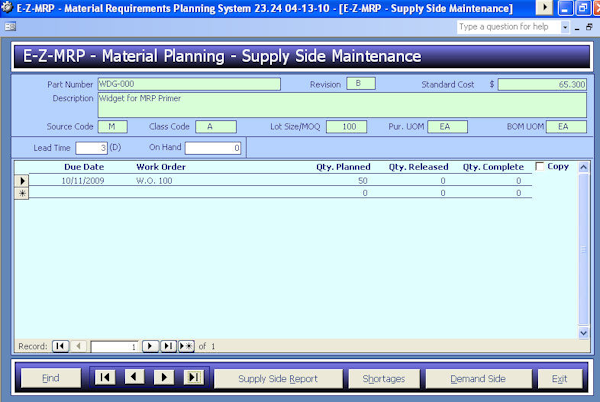Click scroll up arrow of work order list
Image resolution: width=600 pixels, height=402 pixels.
coord(584,167)
